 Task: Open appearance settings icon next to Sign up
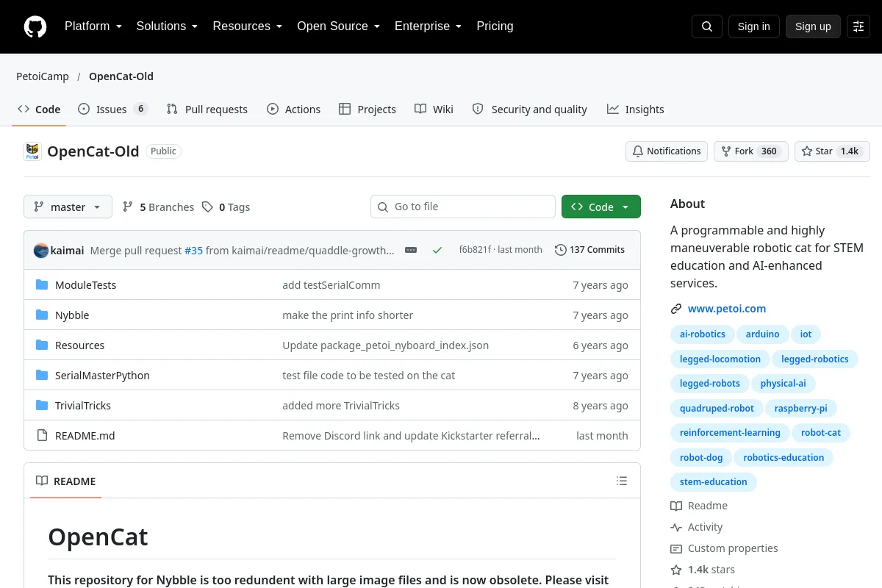click(858, 26)
